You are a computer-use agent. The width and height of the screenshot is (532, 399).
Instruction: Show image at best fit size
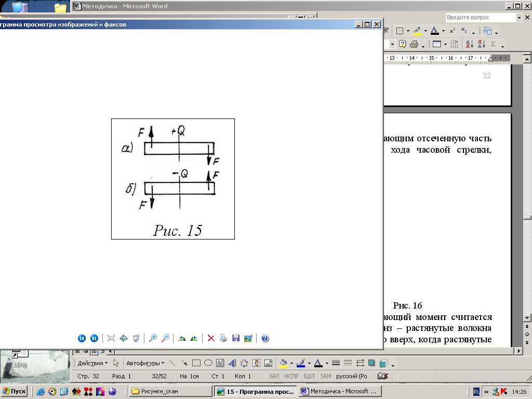coord(111,338)
